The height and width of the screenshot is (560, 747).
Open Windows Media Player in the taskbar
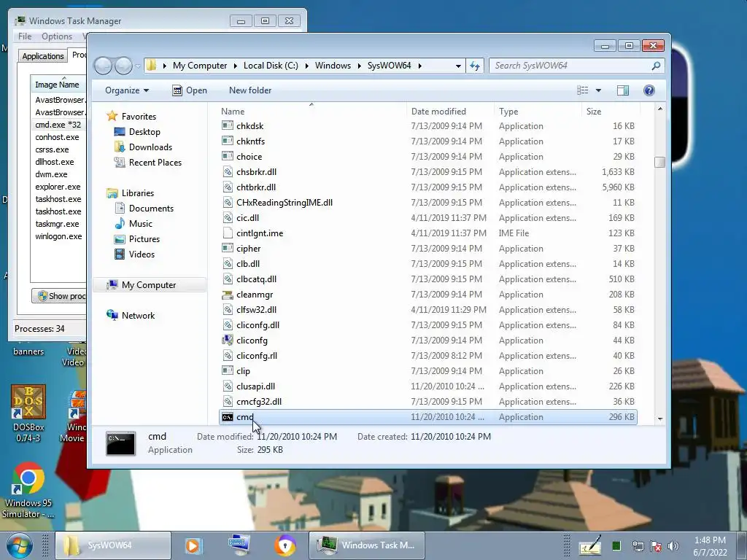(x=193, y=545)
